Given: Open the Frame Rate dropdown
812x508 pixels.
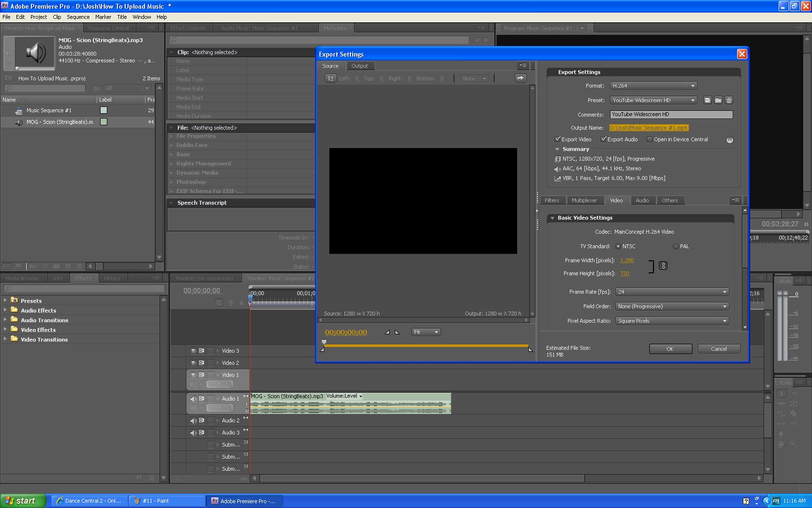Looking at the screenshot, I should (672, 292).
